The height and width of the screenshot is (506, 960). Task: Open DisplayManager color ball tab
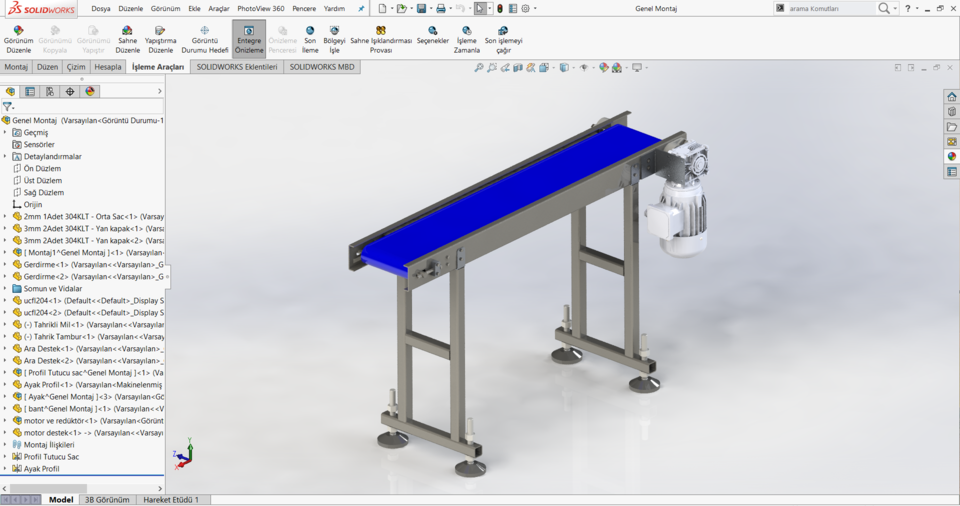click(90, 91)
